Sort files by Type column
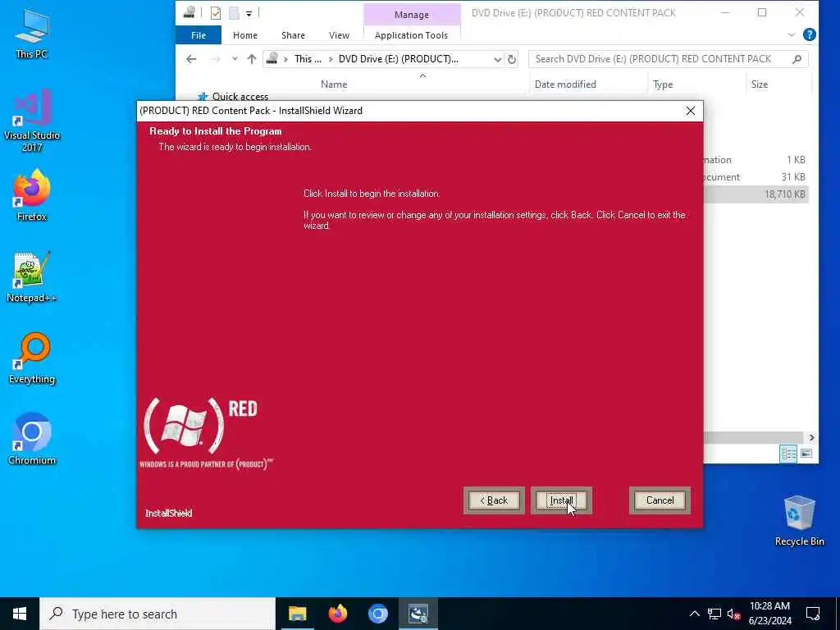This screenshot has height=630, width=840. (x=663, y=84)
